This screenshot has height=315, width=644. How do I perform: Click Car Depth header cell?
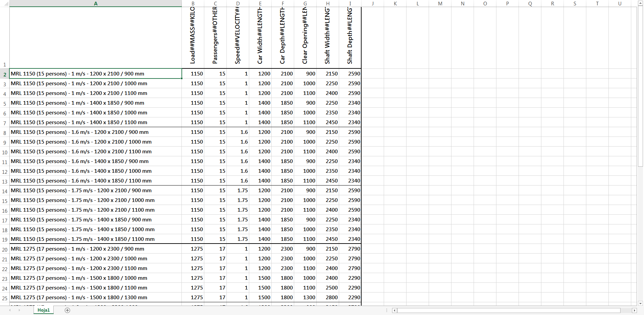[x=283, y=38]
